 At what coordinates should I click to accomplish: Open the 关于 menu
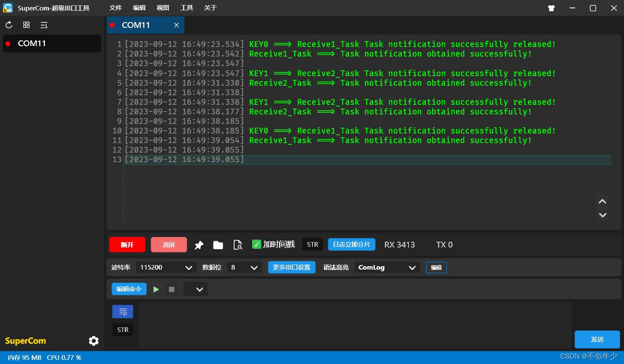(x=210, y=8)
